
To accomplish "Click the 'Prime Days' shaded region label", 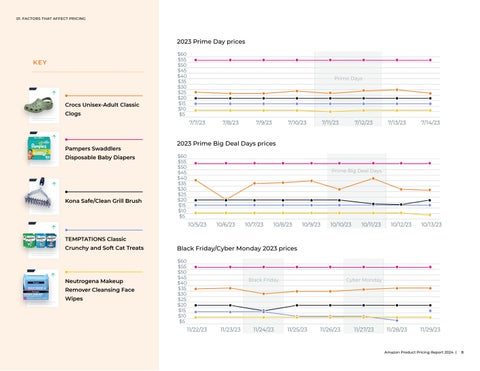I will (348, 78).
